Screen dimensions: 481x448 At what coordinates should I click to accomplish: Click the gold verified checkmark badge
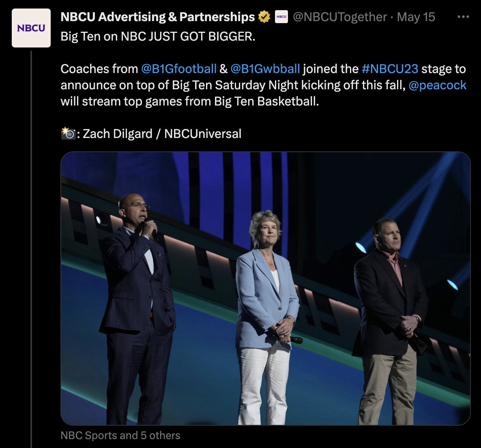264,17
